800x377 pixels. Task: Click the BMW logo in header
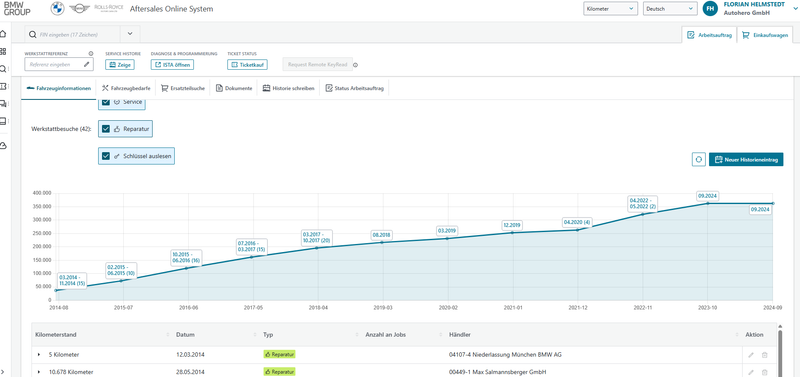pyautogui.click(x=58, y=9)
